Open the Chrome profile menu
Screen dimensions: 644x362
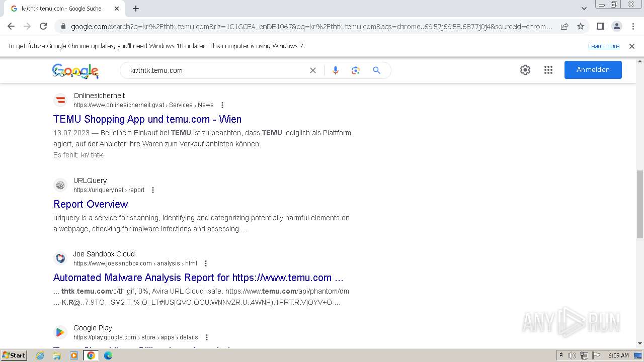tap(617, 26)
